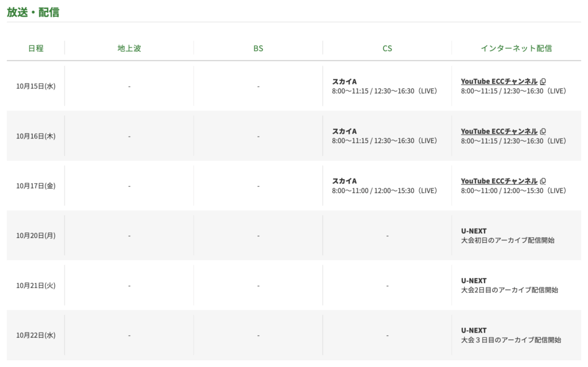The width and height of the screenshot is (588, 367).
Task: Click スカイA in the 10月17日 row
Action: click(x=345, y=181)
